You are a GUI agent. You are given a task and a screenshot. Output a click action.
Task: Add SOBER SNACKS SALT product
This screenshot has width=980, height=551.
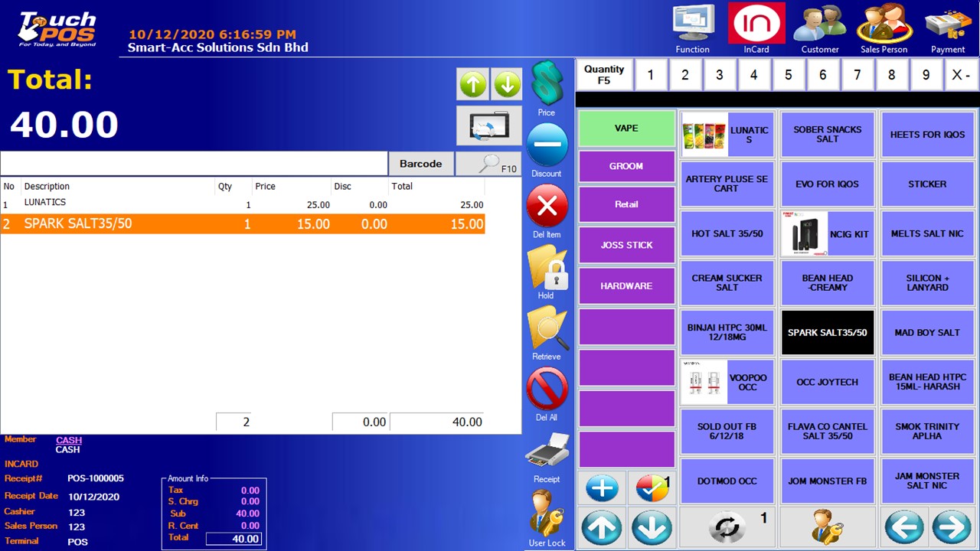[x=828, y=135]
